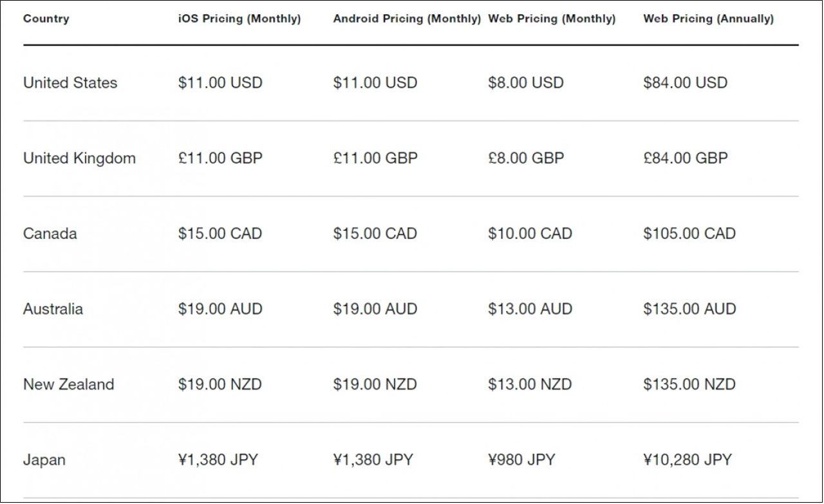
Task: Select the New Zealand country cell
Action: (x=68, y=384)
